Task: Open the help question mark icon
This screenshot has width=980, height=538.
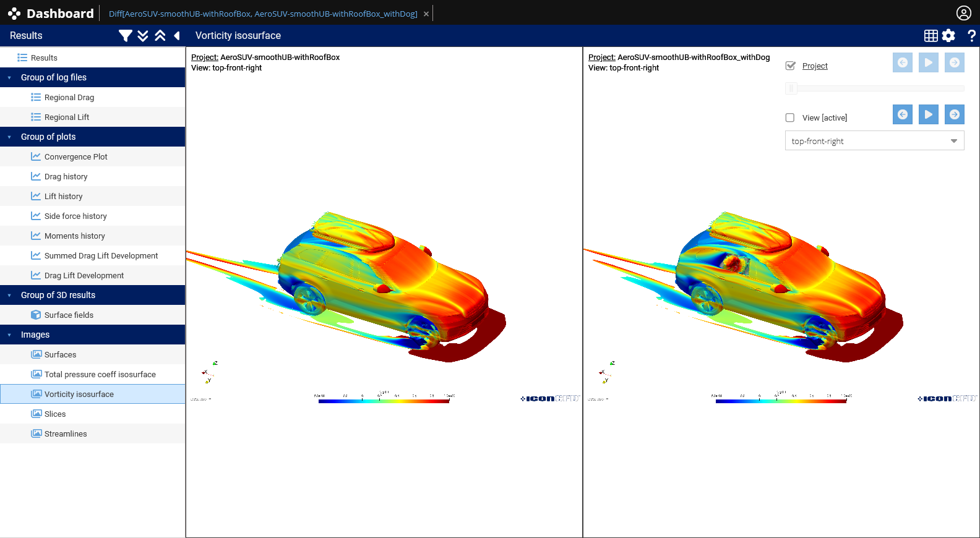Action: pos(971,36)
